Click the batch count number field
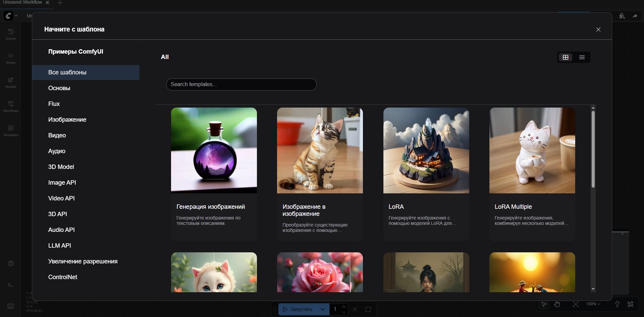The height and width of the screenshot is (317, 644). 335,309
